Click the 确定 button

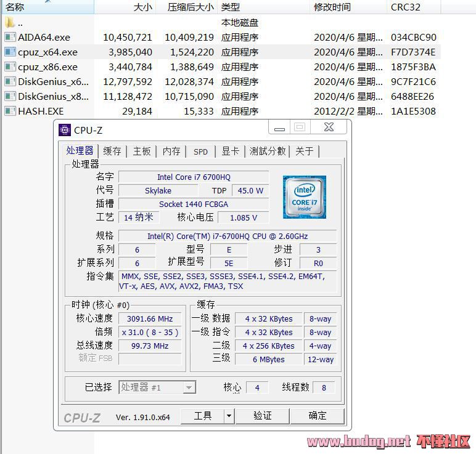point(318,416)
